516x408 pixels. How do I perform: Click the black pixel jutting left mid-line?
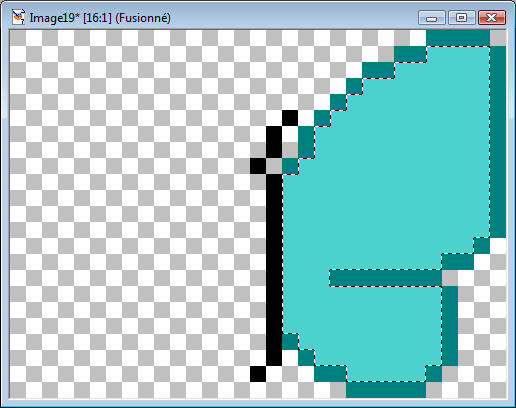coord(258,166)
